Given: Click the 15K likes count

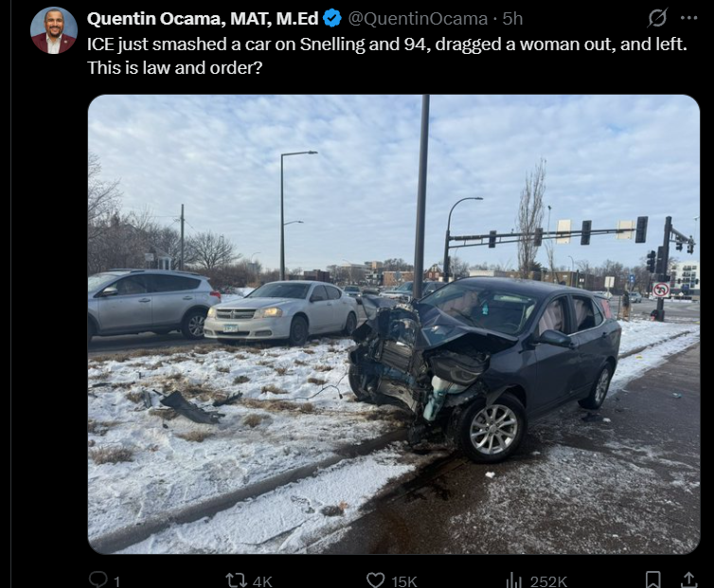Looking at the screenshot, I should pos(404,581).
